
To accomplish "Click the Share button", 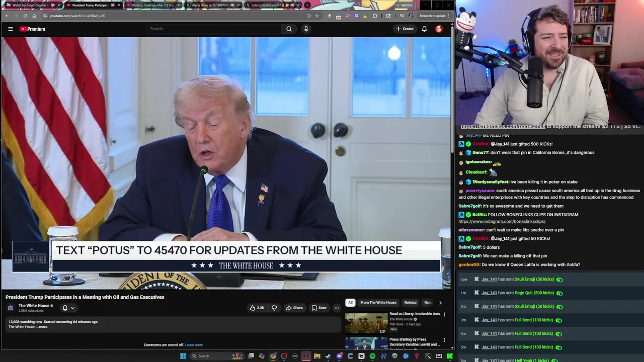I will (x=294, y=308).
